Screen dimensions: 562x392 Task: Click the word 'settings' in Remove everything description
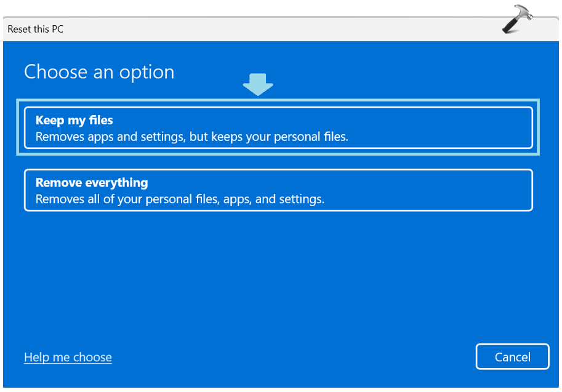click(x=303, y=199)
